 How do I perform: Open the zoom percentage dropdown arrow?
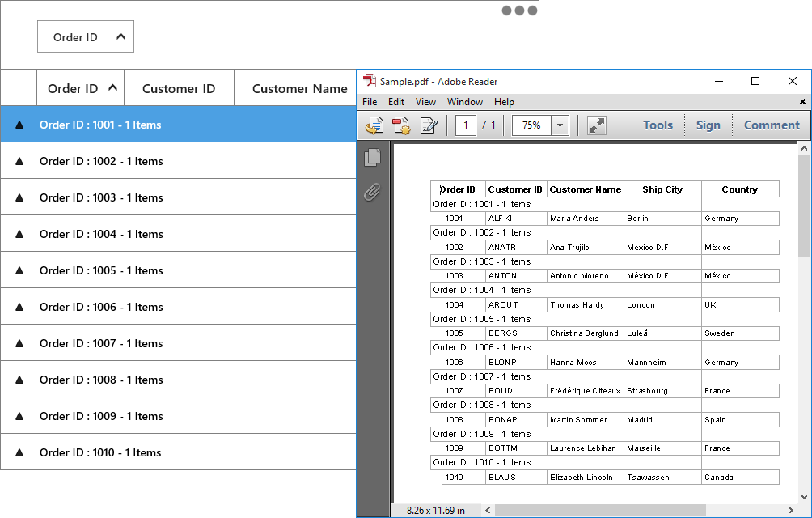[x=560, y=125]
